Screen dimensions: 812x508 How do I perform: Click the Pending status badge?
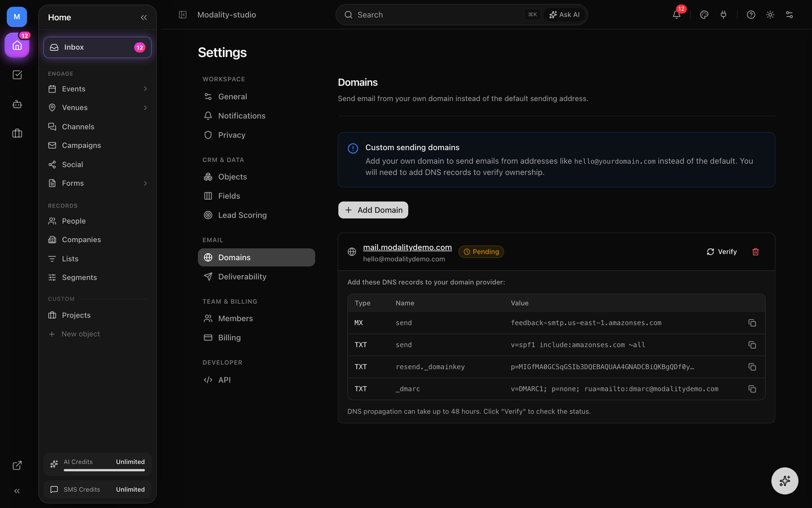pos(481,252)
